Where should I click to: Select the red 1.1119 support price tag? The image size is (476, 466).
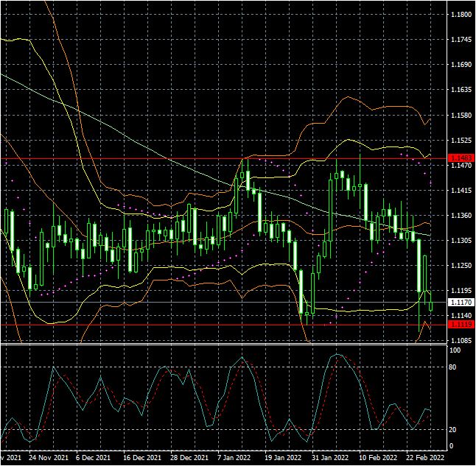click(461, 325)
